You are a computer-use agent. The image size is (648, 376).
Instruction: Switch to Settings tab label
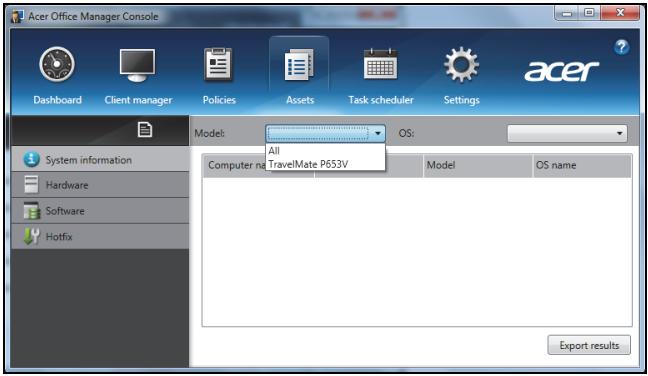pos(462,100)
